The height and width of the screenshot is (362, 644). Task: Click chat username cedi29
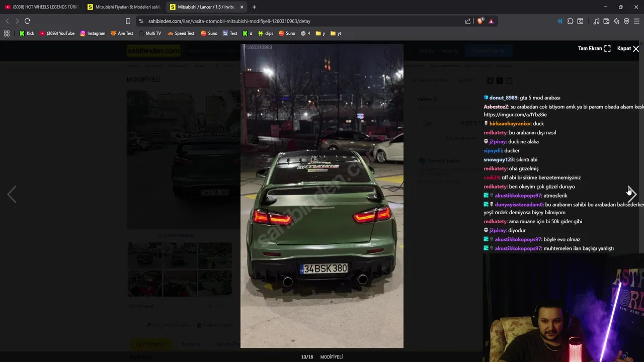pyautogui.click(x=492, y=177)
